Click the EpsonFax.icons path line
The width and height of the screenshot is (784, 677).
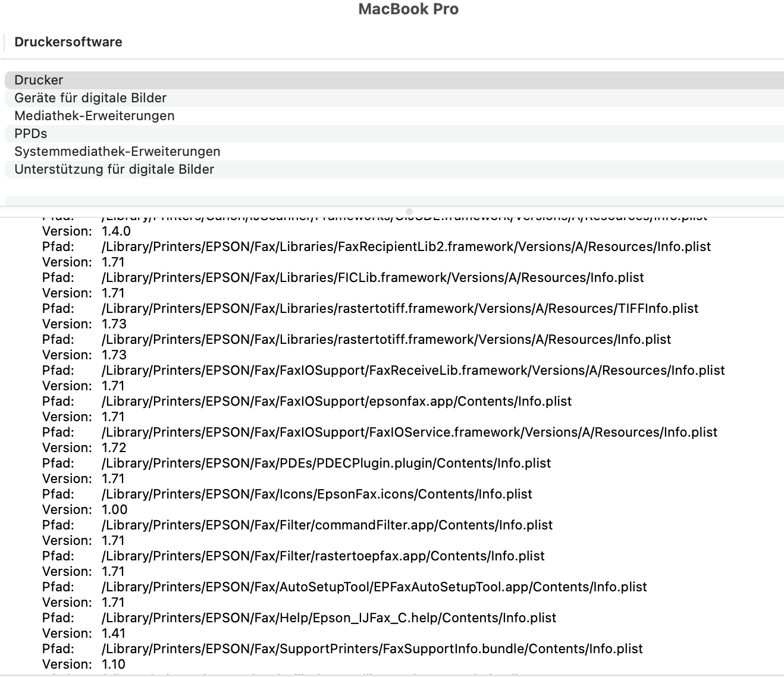click(x=316, y=494)
